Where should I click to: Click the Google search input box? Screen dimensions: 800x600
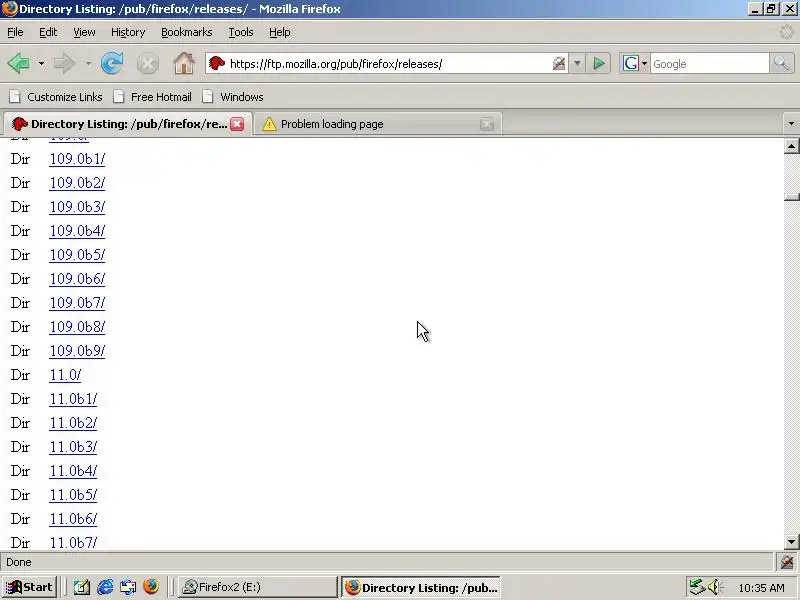(709, 64)
